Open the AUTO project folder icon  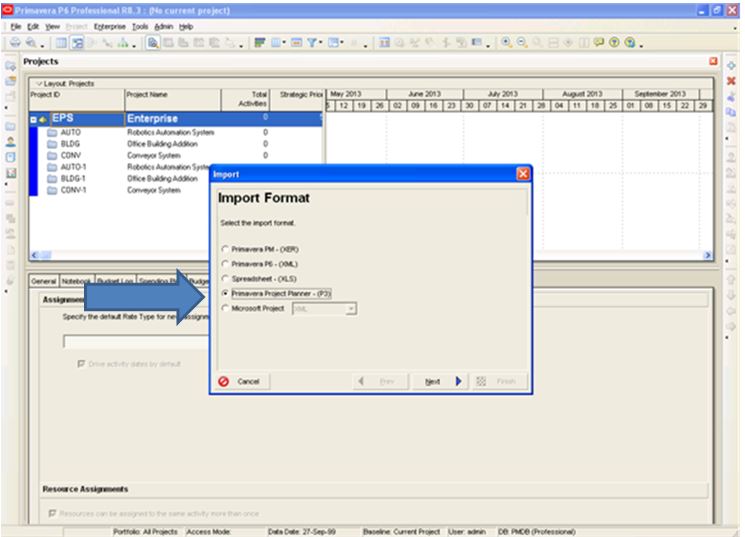click(51, 132)
